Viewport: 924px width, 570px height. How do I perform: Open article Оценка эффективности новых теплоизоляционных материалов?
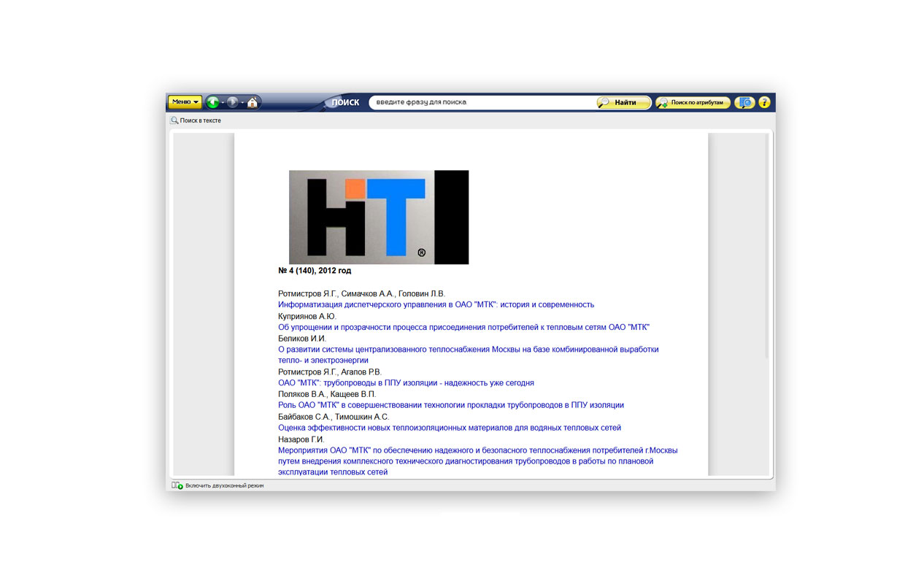pos(450,428)
